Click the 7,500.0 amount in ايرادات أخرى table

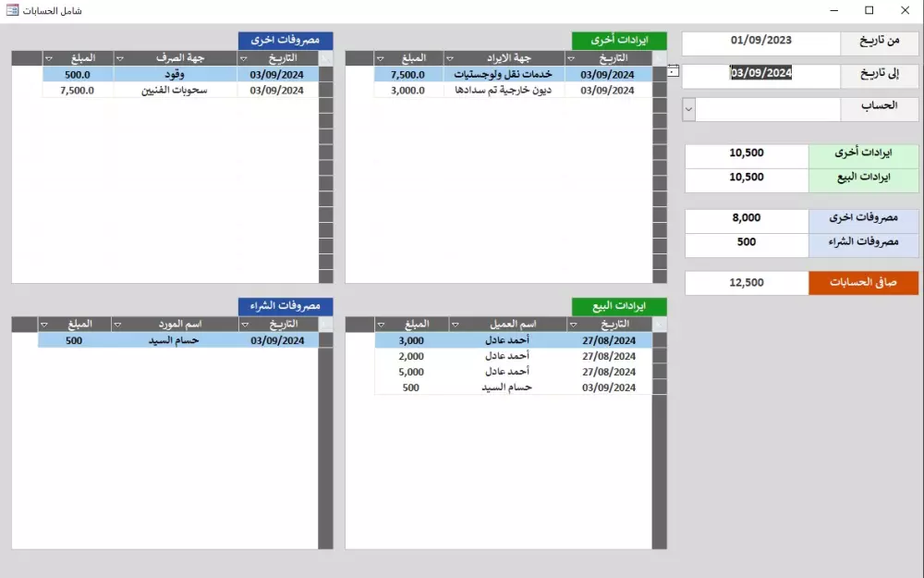click(408, 74)
